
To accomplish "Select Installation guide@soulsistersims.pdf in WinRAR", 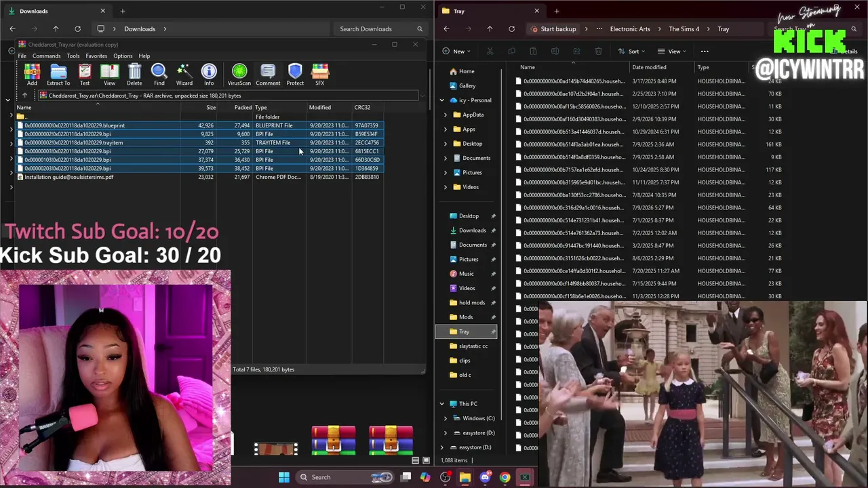I will coord(200,177).
